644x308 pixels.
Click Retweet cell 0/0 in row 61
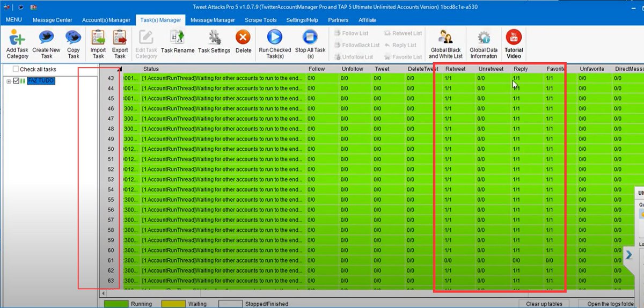(459, 260)
